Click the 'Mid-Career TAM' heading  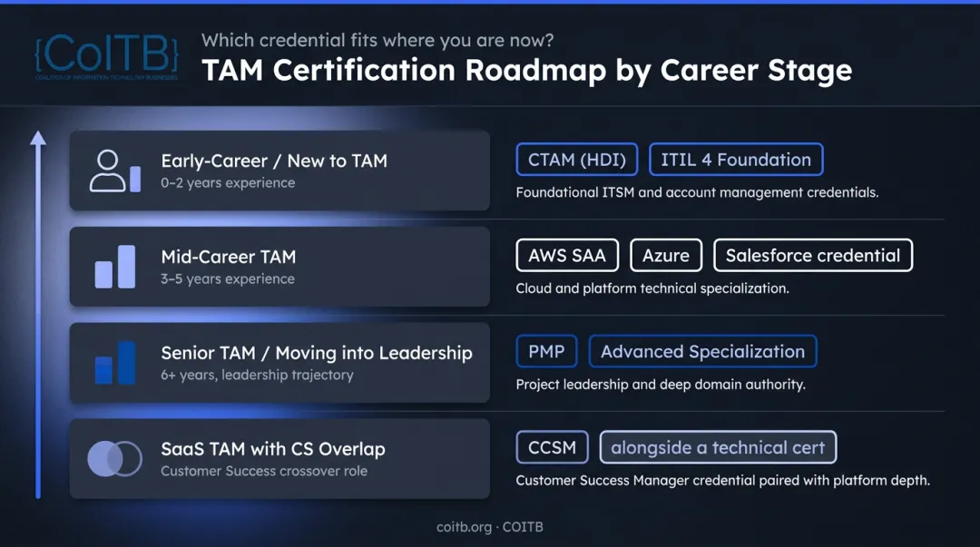(228, 257)
